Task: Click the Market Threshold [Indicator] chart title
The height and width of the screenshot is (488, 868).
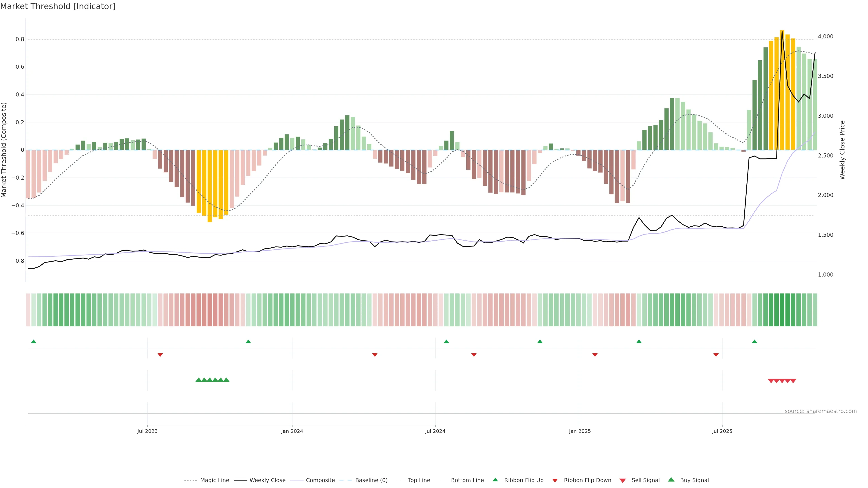Action: (x=58, y=6)
